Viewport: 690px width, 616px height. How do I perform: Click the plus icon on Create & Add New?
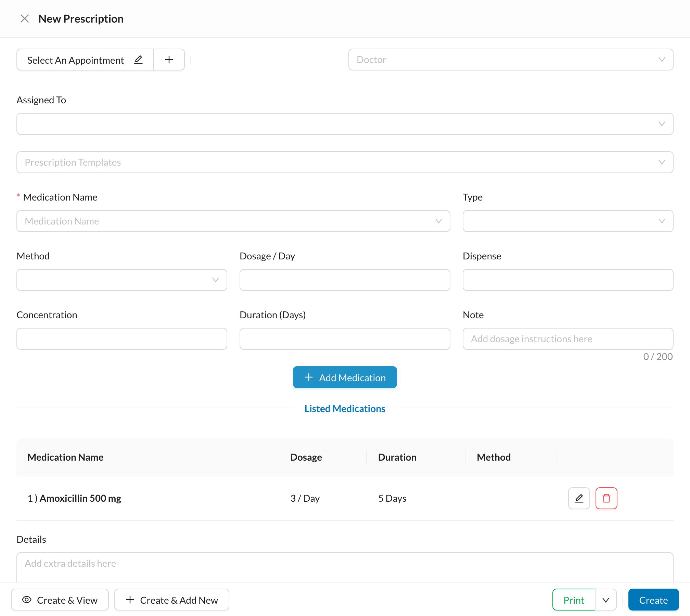click(130, 600)
